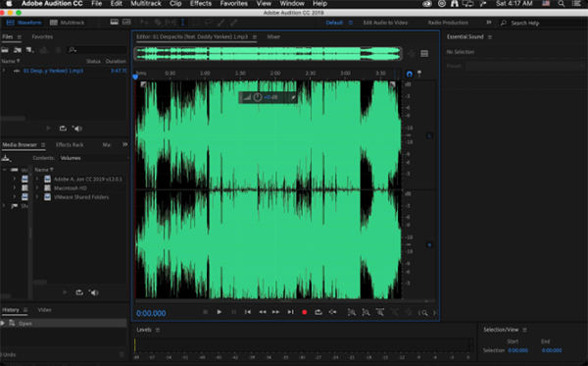Open the Multitrack menu
This screenshot has height=366, width=588.
146,3
